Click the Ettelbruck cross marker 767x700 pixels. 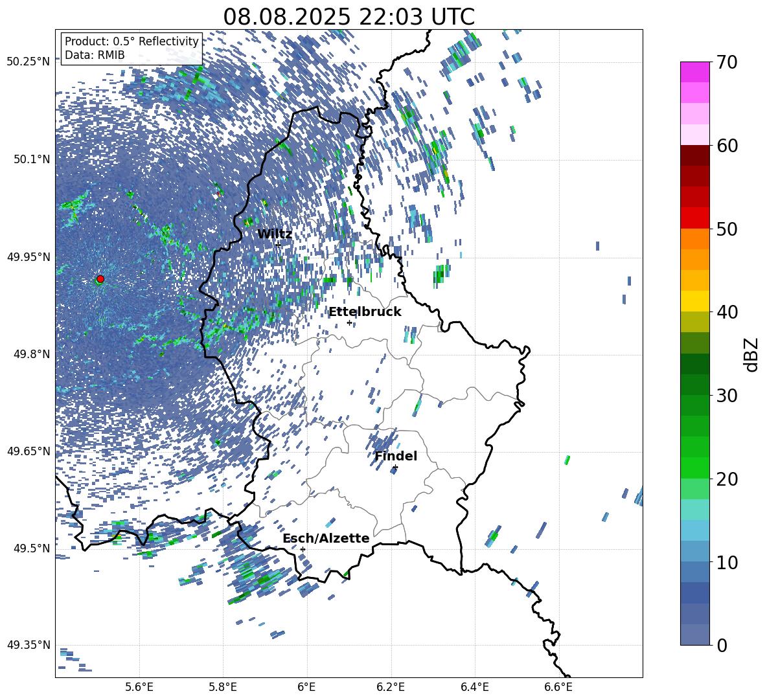coord(349,322)
